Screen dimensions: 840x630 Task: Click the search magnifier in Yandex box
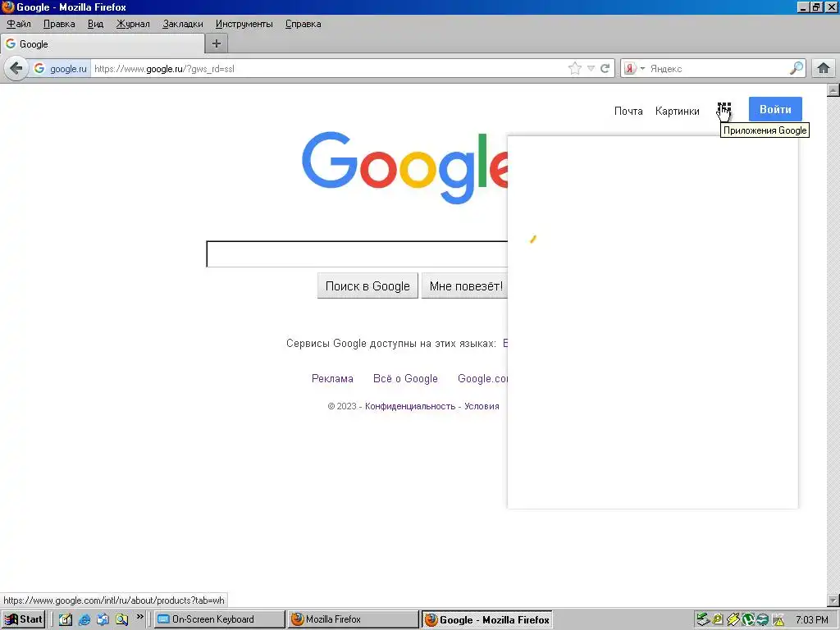(796, 68)
